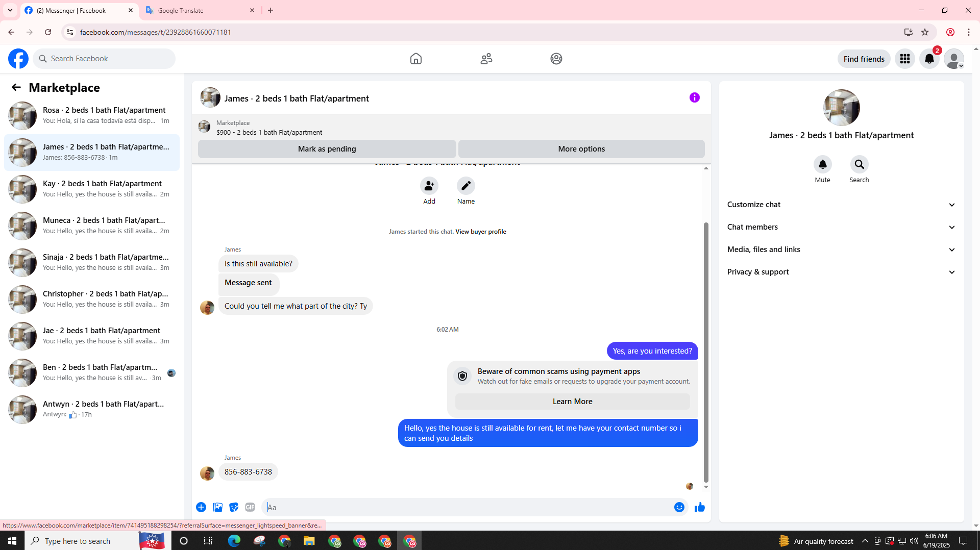Reload the page with the refresh icon
This screenshot has width=980, height=550.
tap(48, 32)
